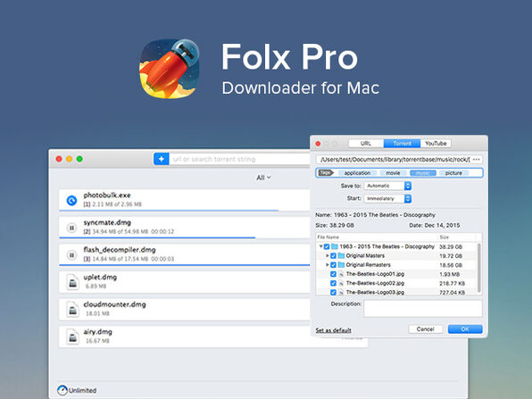
Task: Click the file list vertical scrollbar
Action: (x=478, y=268)
